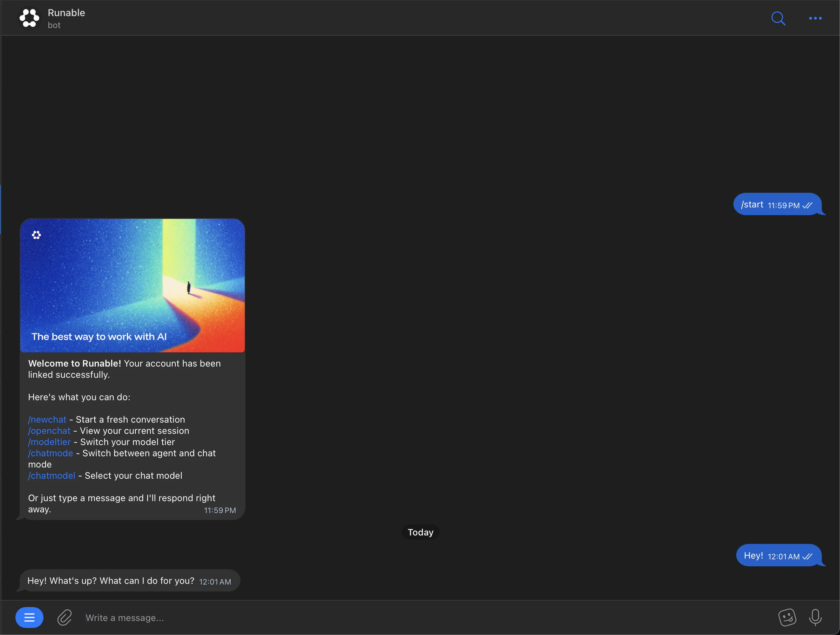
Task: Click the 12:01 AM timestamp on bot reply
Action: [x=215, y=582]
